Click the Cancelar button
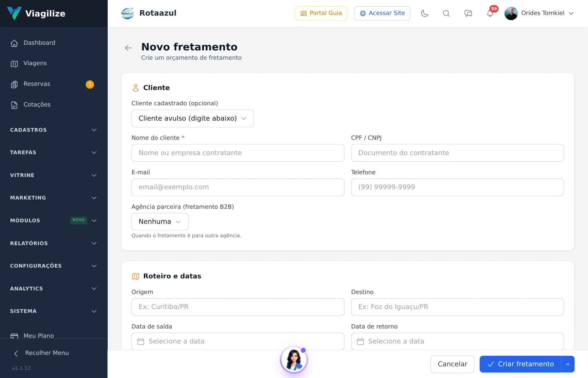The height and width of the screenshot is (378, 588). coord(452,364)
